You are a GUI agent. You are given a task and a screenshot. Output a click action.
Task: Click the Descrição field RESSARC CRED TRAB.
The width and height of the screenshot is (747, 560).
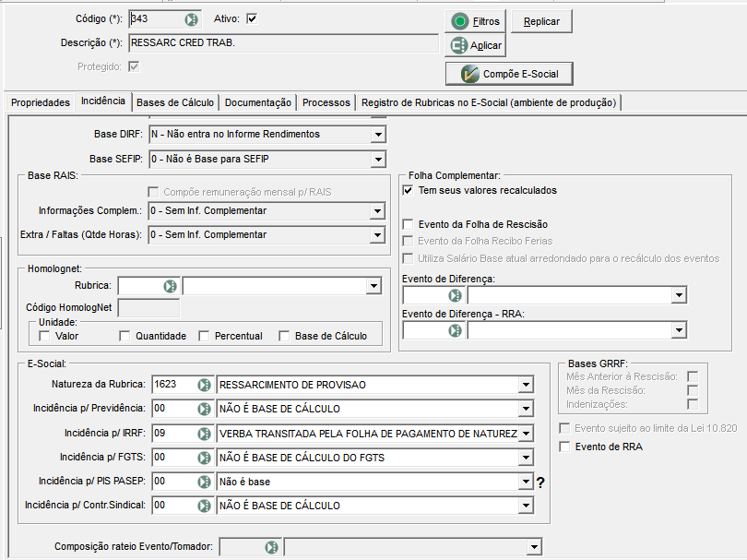[283, 42]
